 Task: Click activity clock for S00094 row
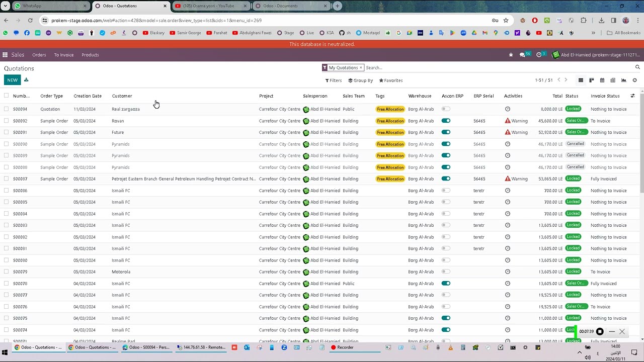pyautogui.click(x=507, y=109)
